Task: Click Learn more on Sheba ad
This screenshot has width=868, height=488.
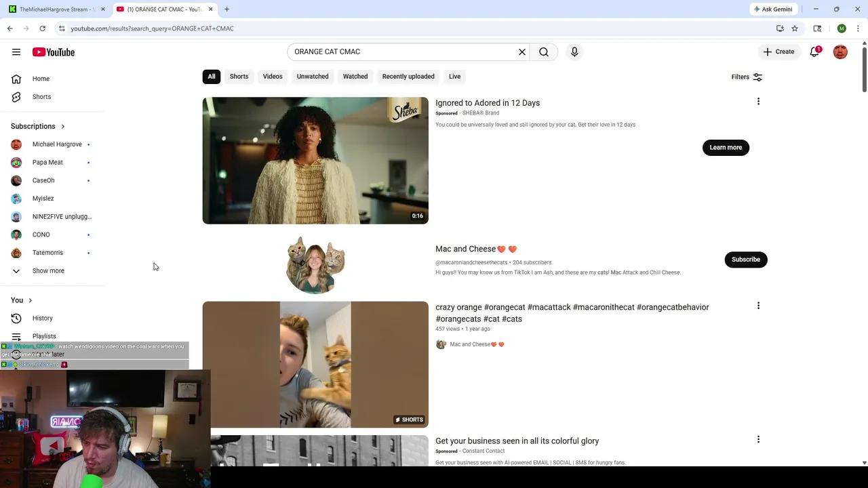Action: coord(726,147)
